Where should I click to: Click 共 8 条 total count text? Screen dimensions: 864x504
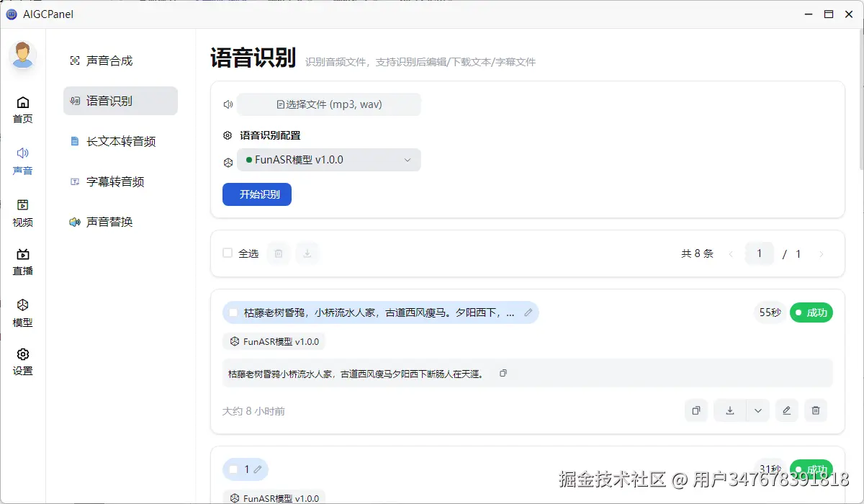coord(697,253)
